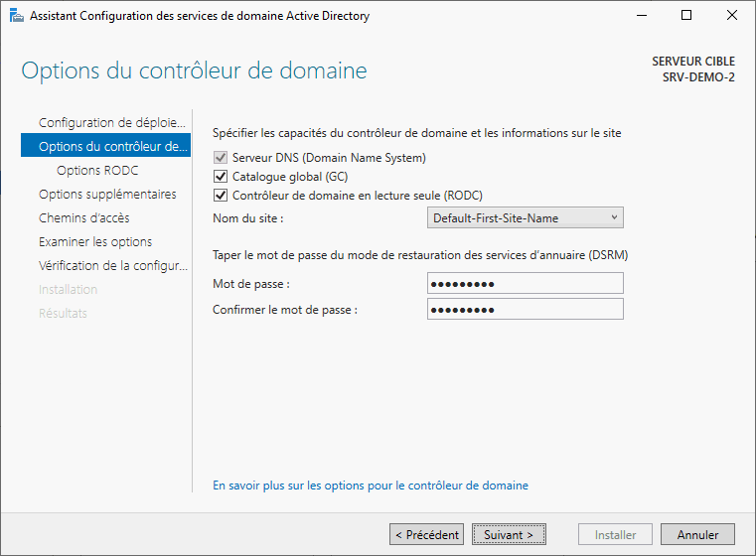This screenshot has height=556, width=756.
Task: Open link about domain controller options
Action: coord(371,486)
